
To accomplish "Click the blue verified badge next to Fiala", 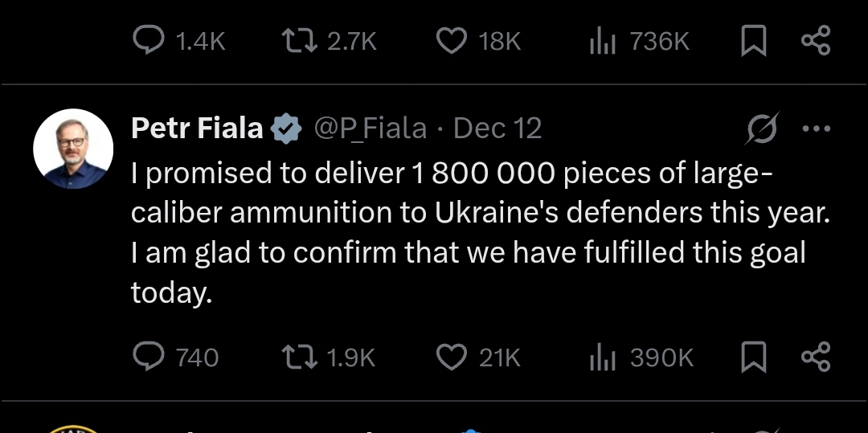I will tap(286, 129).
